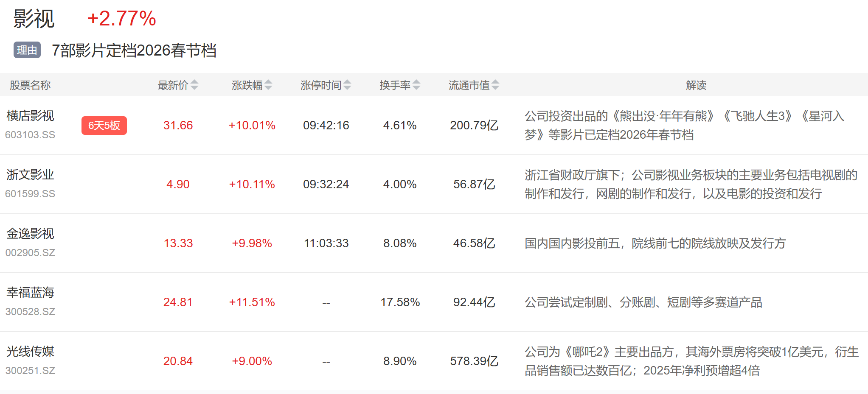Click the 6天5板 red badge
Image resolution: width=868 pixels, height=394 pixels.
point(104,126)
